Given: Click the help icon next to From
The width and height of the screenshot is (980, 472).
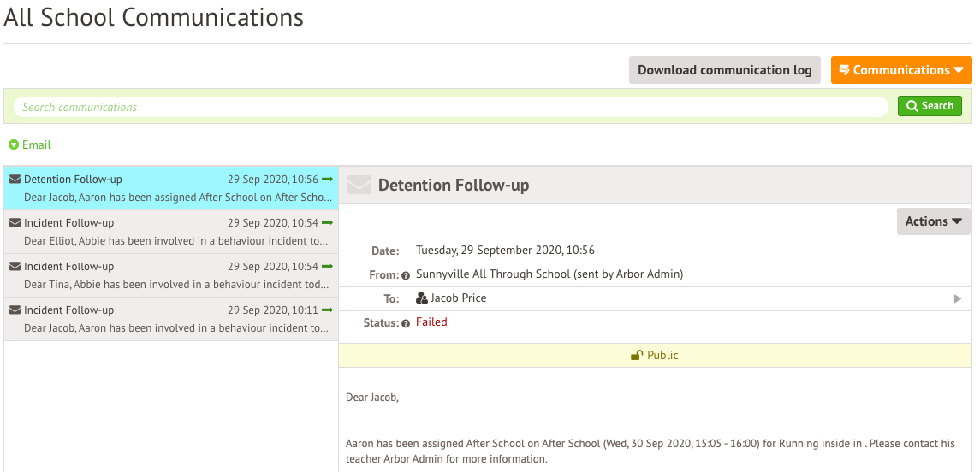Looking at the screenshot, I should [x=406, y=275].
